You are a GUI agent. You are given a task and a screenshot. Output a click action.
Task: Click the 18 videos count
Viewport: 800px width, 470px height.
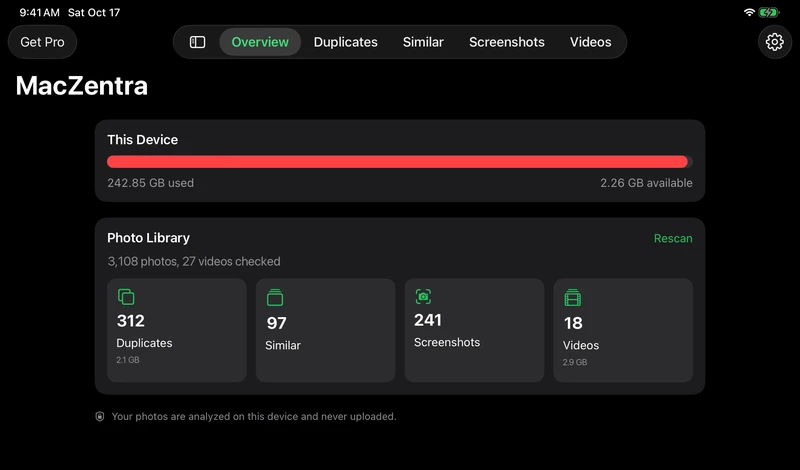point(573,323)
